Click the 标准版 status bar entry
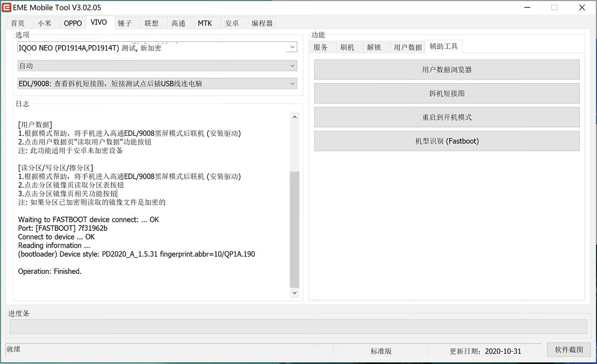Screen dimensions: 597x364 click(x=381, y=351)
